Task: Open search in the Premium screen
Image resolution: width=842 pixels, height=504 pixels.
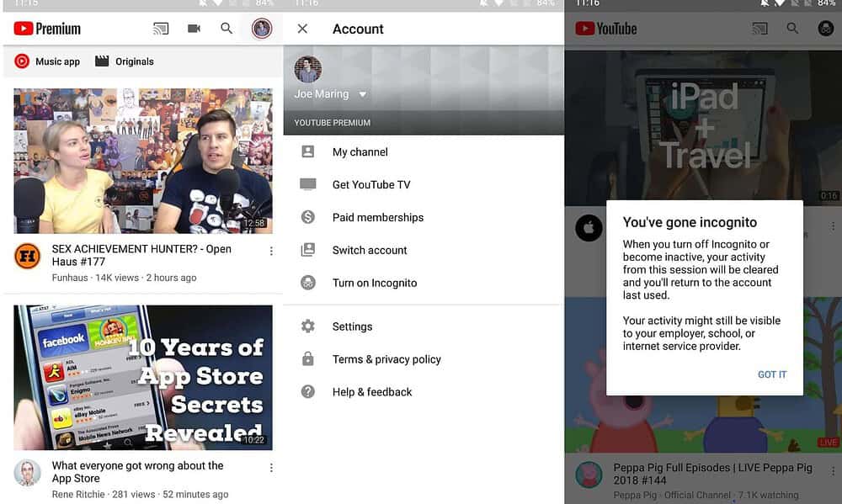Action: (x=226, y=29)
